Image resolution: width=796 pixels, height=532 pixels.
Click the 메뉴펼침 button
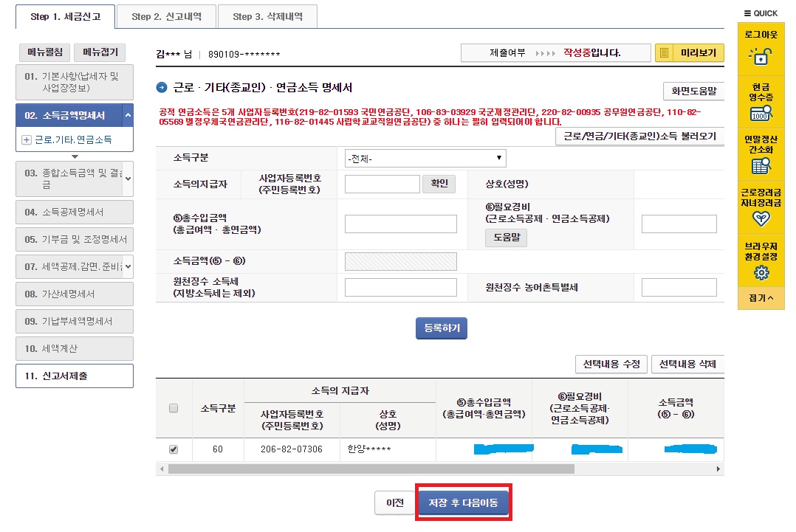44,52
